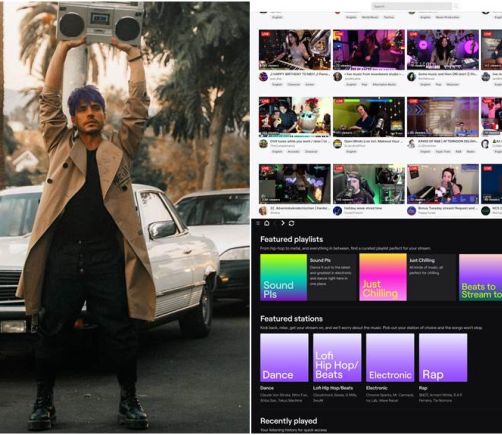Click the search magnifier beside the search box
Screen dimensions: 502x435
click(x=456, y=6)
